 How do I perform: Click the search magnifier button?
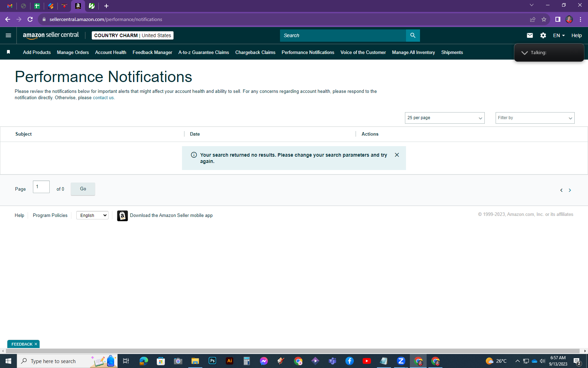[413, 35]
